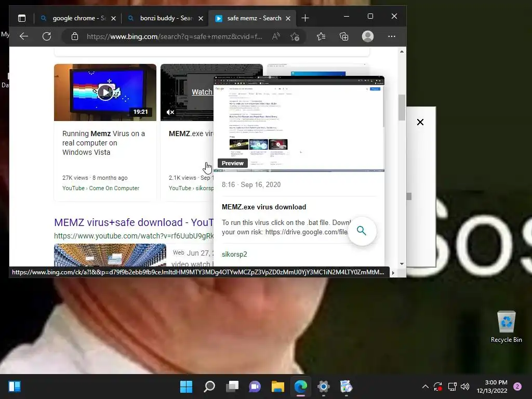
Task: Click the round search magnifier button
Action: click(362, 231)
